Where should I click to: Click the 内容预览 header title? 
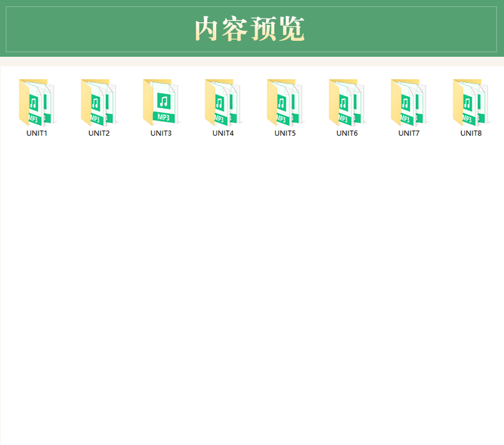click(x=249, y=29)
